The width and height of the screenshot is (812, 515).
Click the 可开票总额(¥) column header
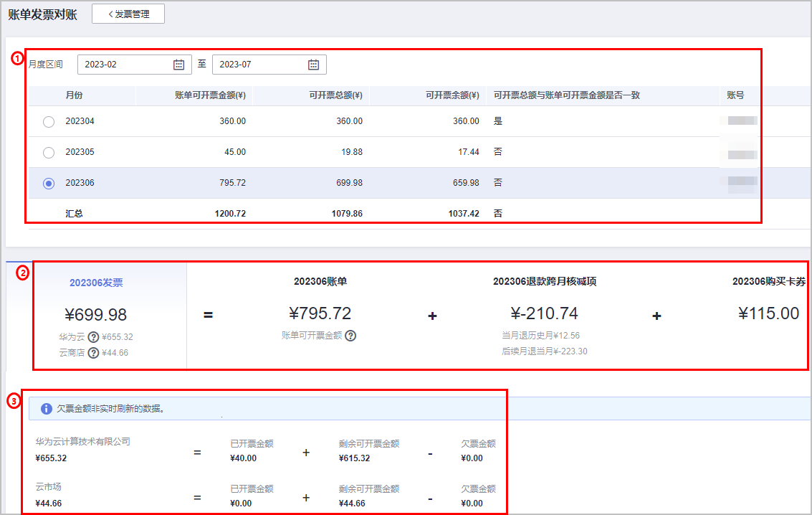click(335, 95)
